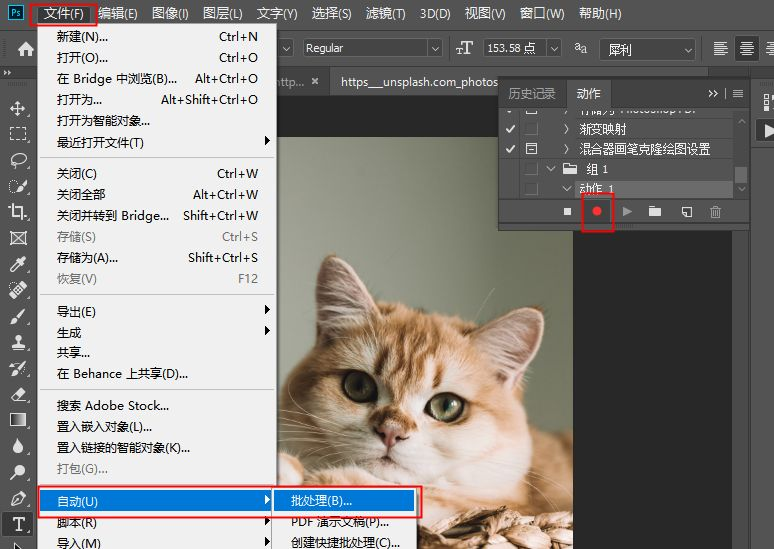Choose 置入嵌入对象(L)... entry
The width and height of the screenshot is (774, 549).
[157, 427]
